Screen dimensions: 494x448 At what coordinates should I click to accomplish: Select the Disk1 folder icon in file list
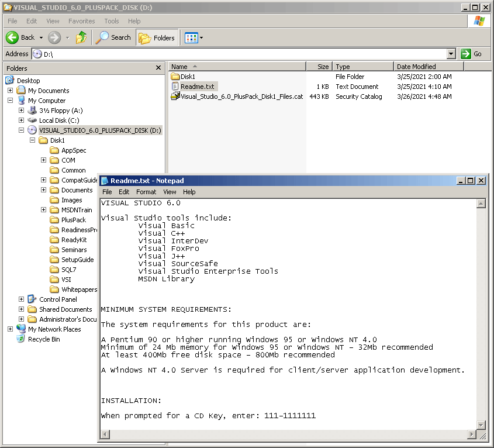point(175,76)
